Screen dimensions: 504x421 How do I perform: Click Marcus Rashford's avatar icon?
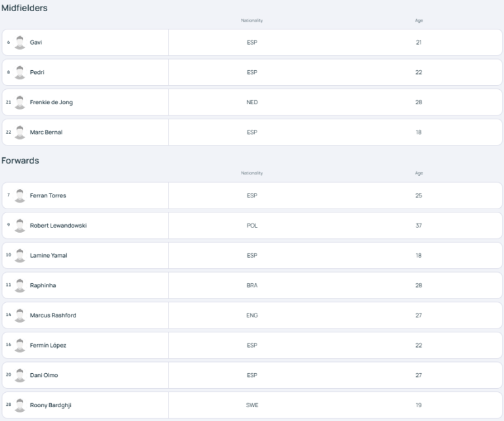20,315
